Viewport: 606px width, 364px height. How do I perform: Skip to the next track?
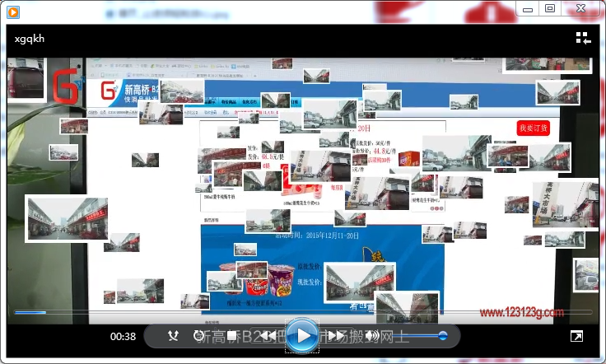point(336,336)
